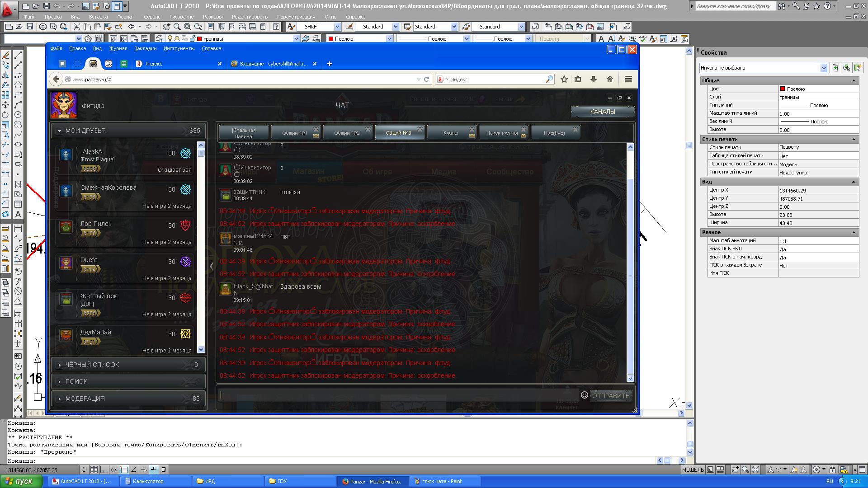This screenshot has height=488, width=868.
Task: Open the emoji smiley picker in chat
Action: pos(584,395)
